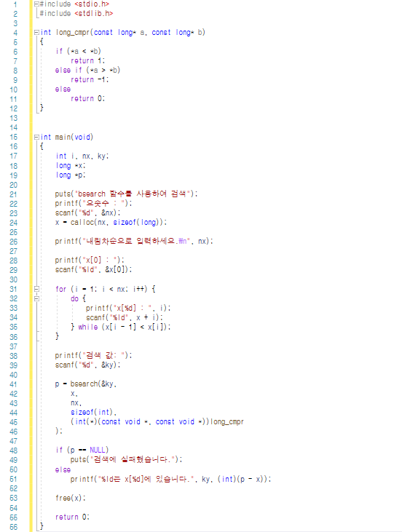
Task: Collapse the #include block fold marker
Action: [x=36, y=4]
